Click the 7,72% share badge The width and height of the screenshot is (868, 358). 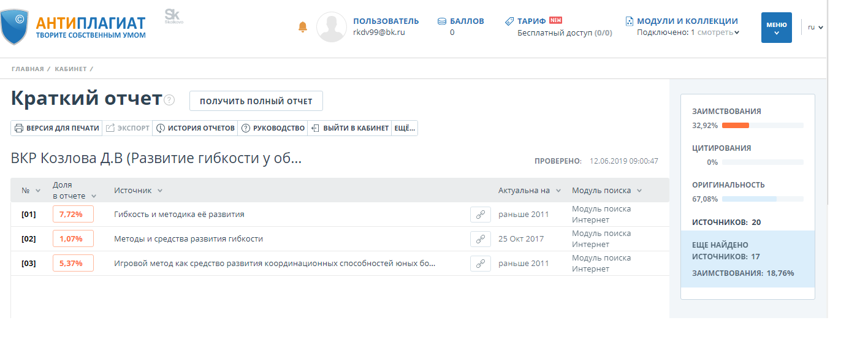click(73, 214)
